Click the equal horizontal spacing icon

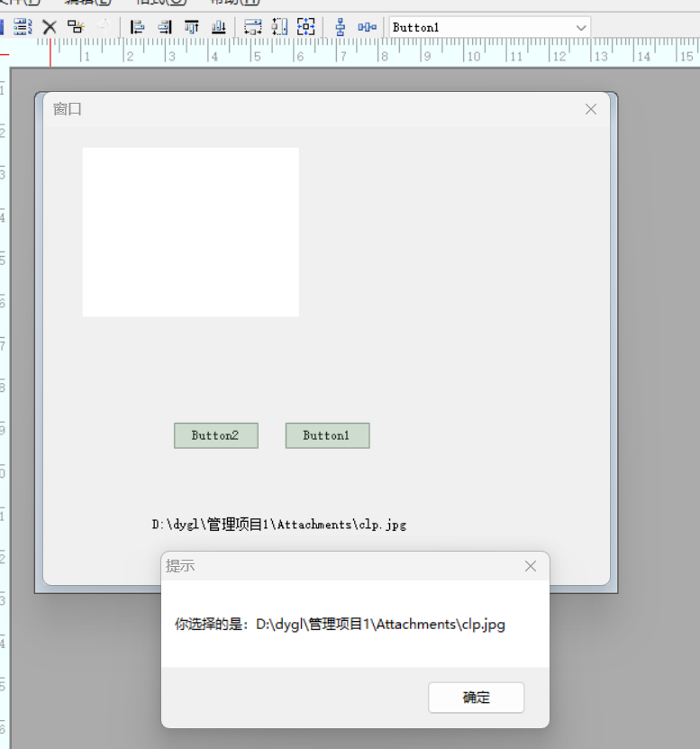(367, 27)
